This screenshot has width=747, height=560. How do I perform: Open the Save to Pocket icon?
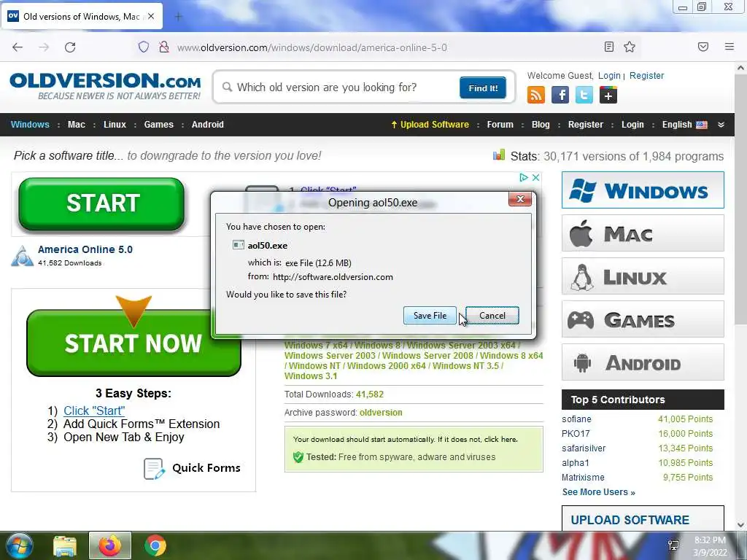[703, 47]
